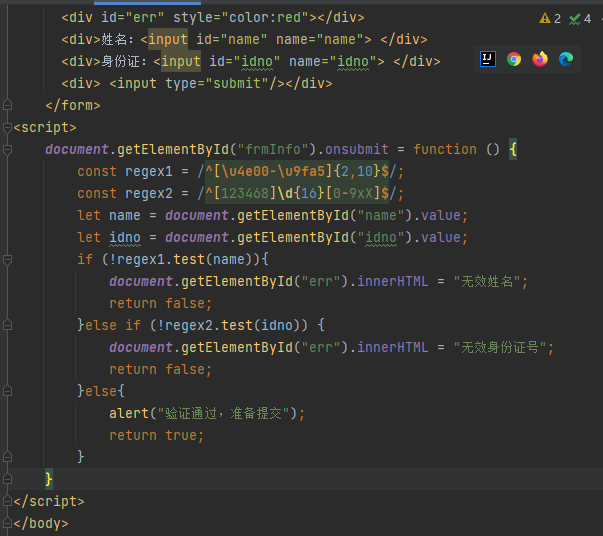Click the "无效姓名" string literal
This screenshot has width=603, height=536.
(x=490, y=281)
